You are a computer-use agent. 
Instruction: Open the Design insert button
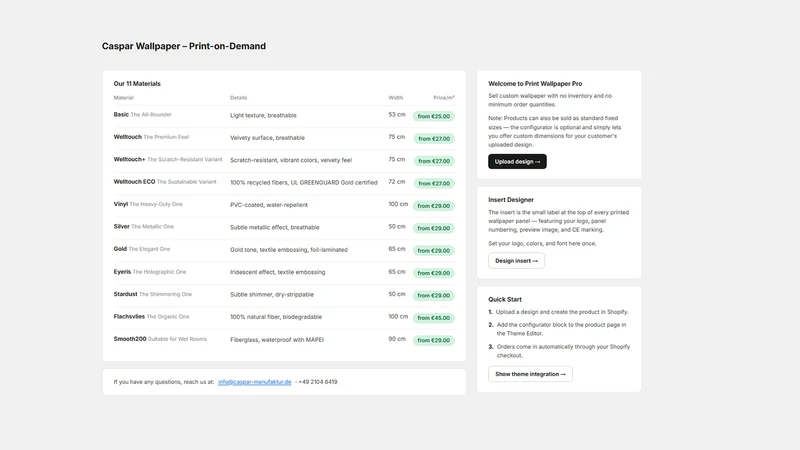click(x=516, y=261)
